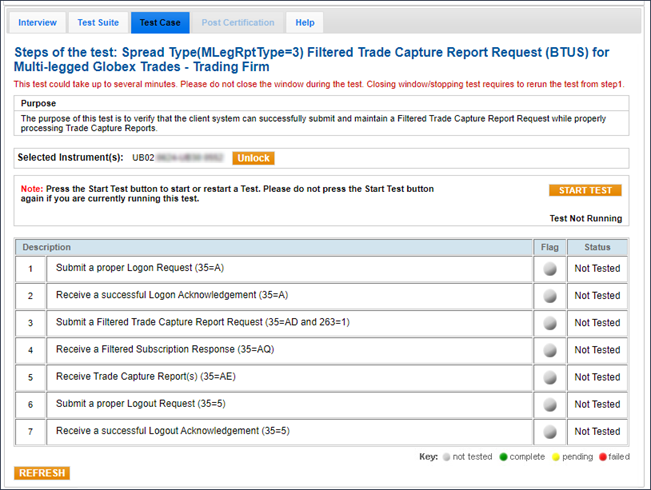Select the flag indicator for step 6 Logout Request
651x490 pixels.
549,405
